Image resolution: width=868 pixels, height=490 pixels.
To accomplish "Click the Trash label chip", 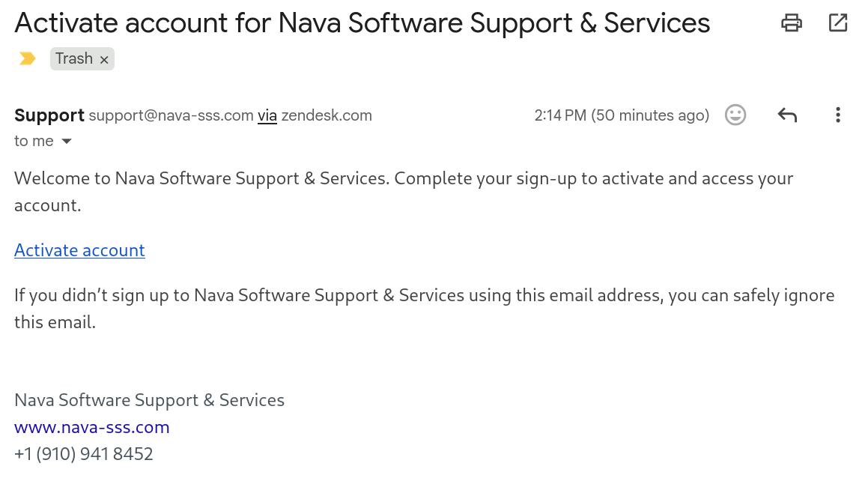I will tap(73, 58).
